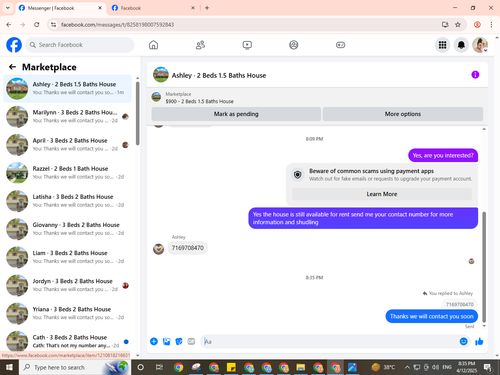
Task: Click the address bar URL
Action: (x=117, y=25)
